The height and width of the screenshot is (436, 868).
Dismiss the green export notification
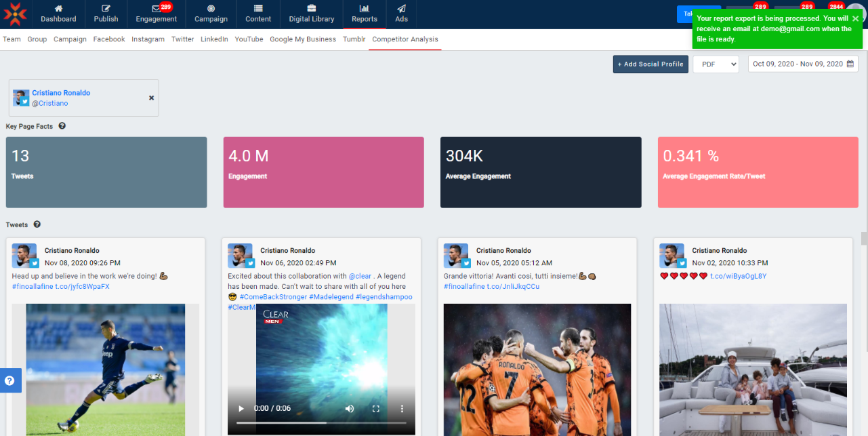[x=855, y=18]
